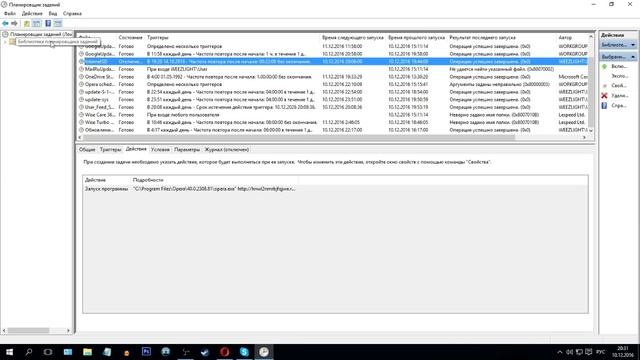Screen dimensions: 640x360
Task: Toggle the action pane toolbar icon
Action: [x=58, y=24]
